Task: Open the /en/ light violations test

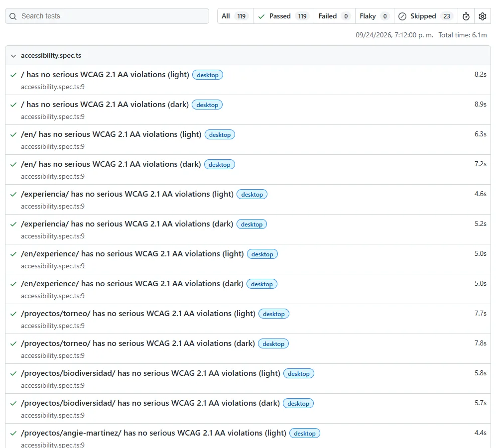Action: pos(111,134)
